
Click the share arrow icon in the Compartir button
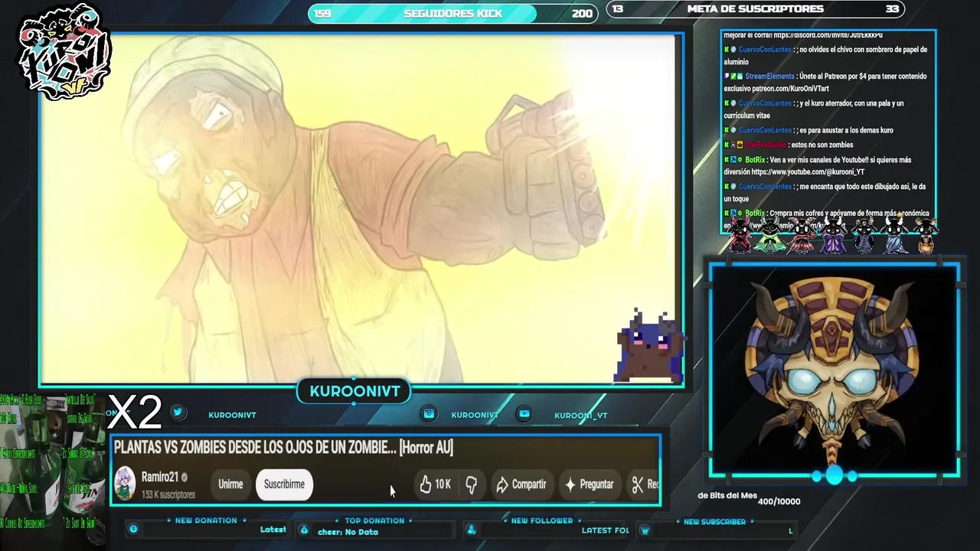[x=502, y=484]
